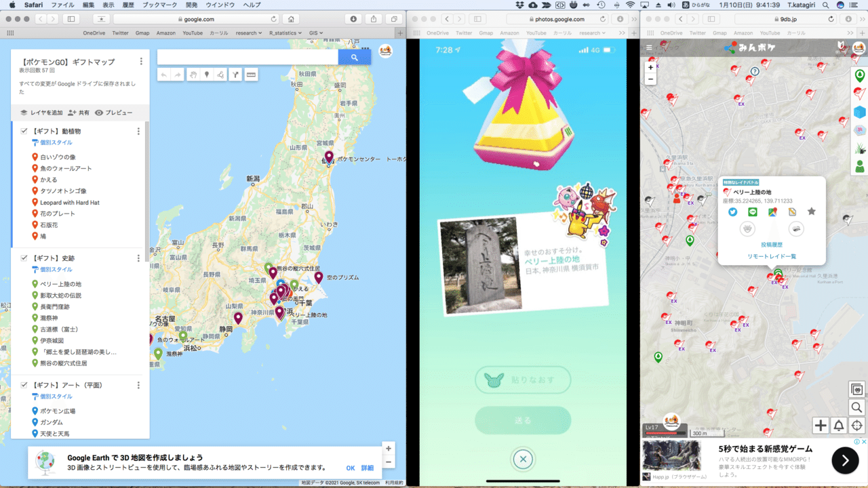
Task: Click the ad's black arrow button
Action: (x=845, y=461)
